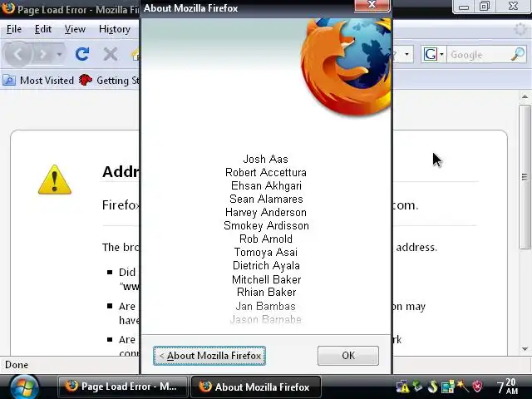Screen dimensions: 532x399
Task: Click the name 'Rob Arnold' in credits
Action: [x=266, y=239]
